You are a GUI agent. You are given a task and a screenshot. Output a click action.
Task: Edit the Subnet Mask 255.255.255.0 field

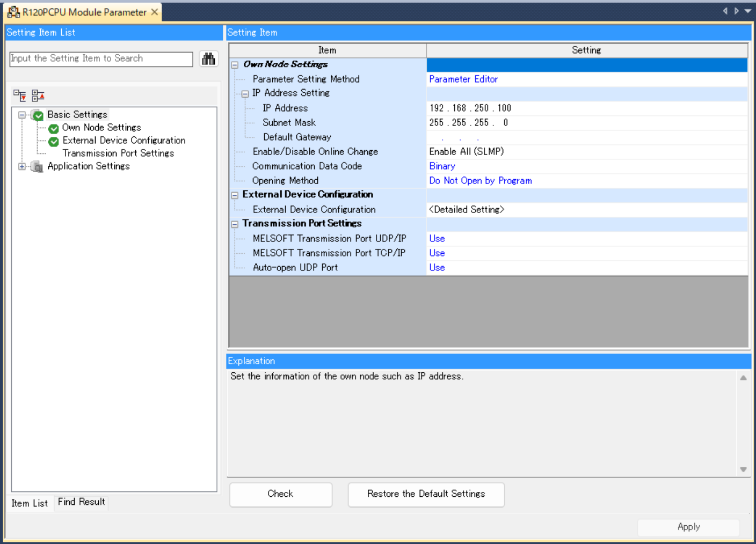587,123
